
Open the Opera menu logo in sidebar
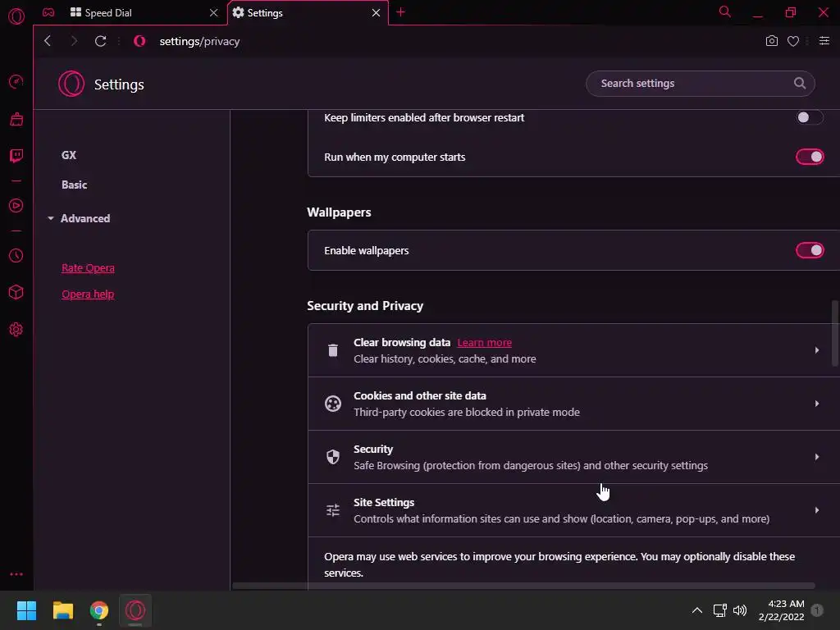pyautogui.click(x=16, y=16)
